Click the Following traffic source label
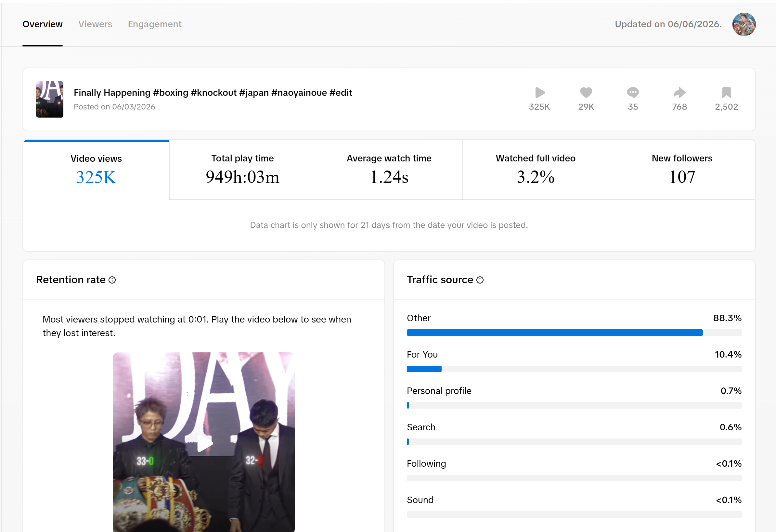The width and height of the screenshot is (776, 532). point(426,463)
